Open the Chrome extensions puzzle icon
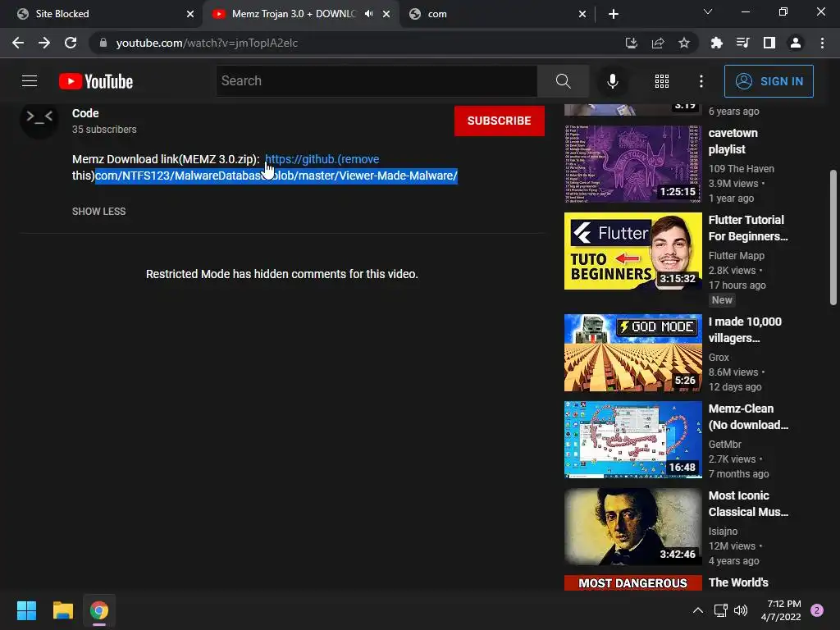This screenshot has width=840, height=630. tap(717, 43)
